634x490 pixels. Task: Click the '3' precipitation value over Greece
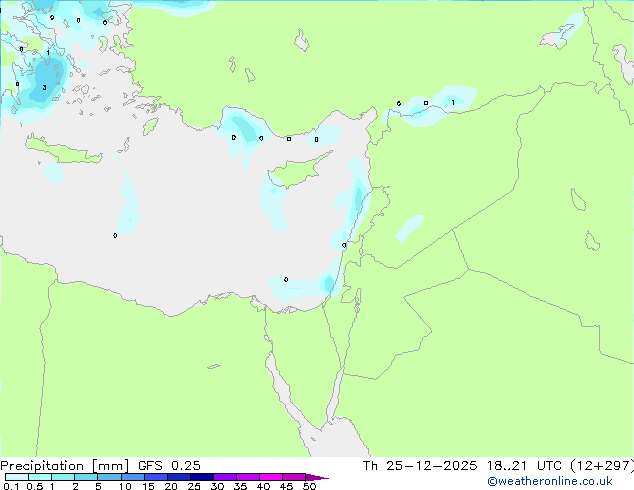(x=44, y=87)
